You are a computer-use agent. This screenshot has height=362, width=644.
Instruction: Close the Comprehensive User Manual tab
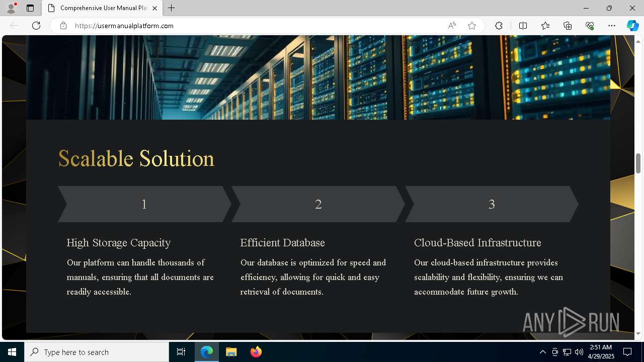pos(154,8)
